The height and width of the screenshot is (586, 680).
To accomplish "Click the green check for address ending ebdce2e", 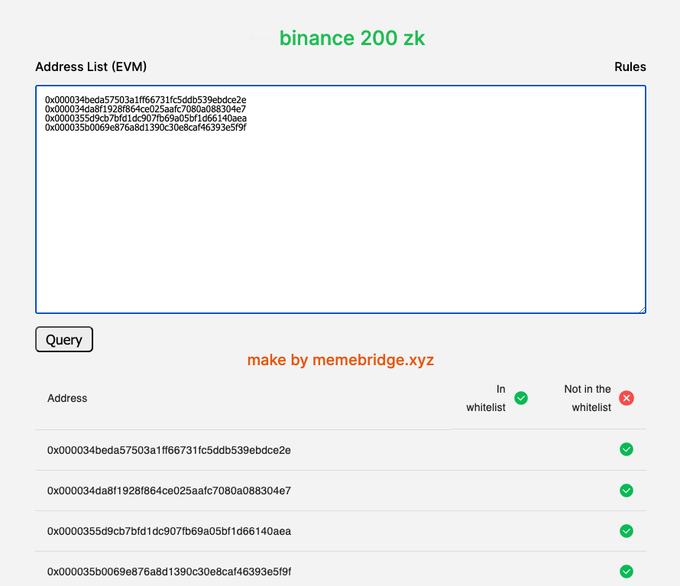I will 626,449.
